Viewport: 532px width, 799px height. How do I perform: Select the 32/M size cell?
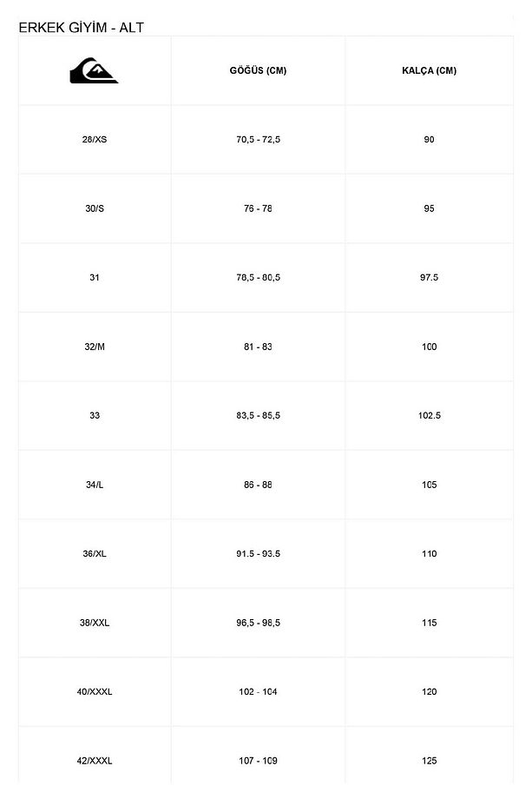click(x=95, y=347)
